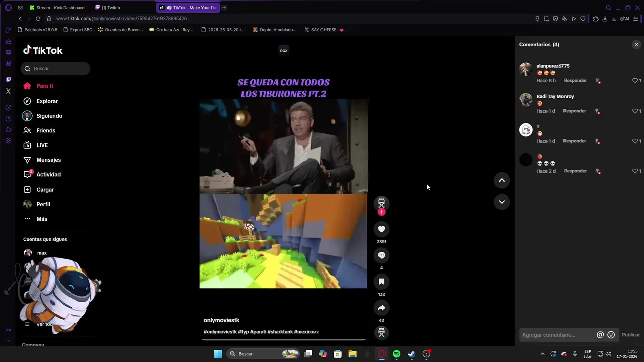644x362 pixels.
Task: Like Badi Tay Monroy's comment
Action: [635, 111]
